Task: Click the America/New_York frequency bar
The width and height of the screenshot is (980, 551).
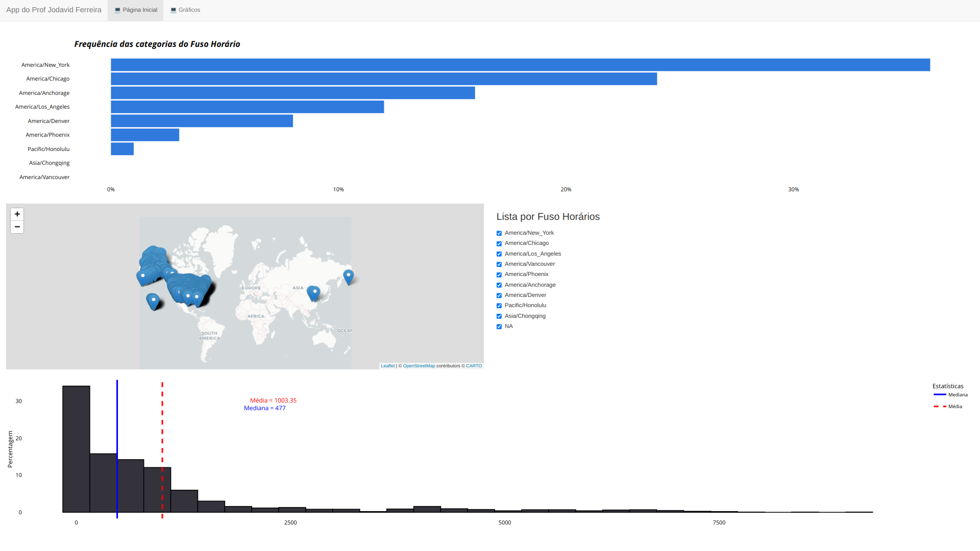Action: click(x=520, y=65)
